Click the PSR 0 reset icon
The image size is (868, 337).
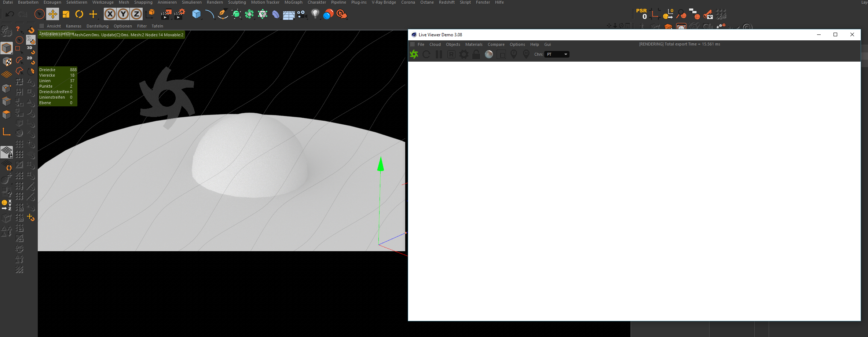tap(642, 14)
